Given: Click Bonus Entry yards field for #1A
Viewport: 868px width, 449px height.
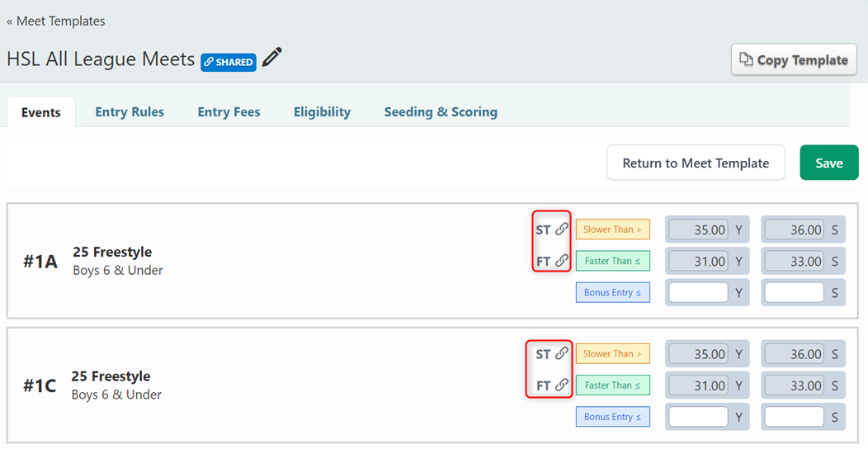Looking at the screenshot, I should (x=698, y=293).
